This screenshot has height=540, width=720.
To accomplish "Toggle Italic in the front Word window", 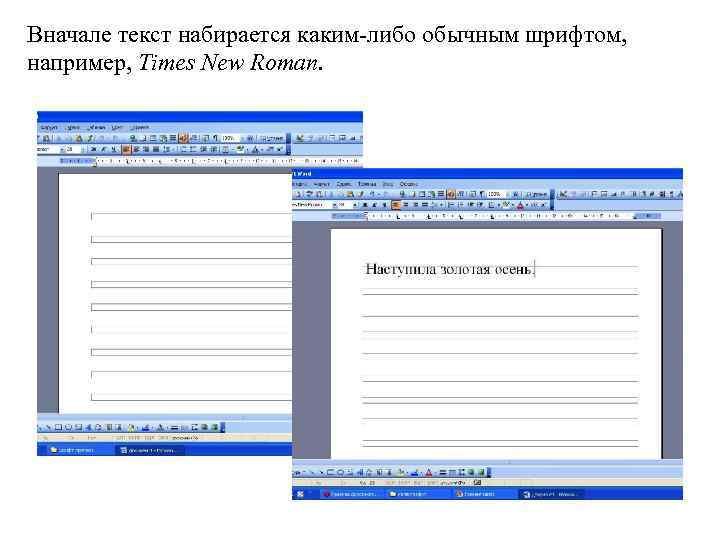I will 374,205.
